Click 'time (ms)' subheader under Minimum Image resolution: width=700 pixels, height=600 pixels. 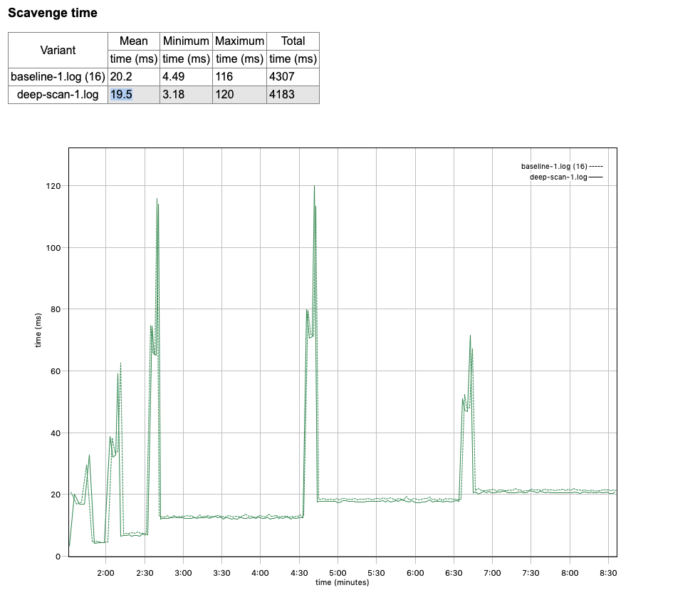coord(186,59)
